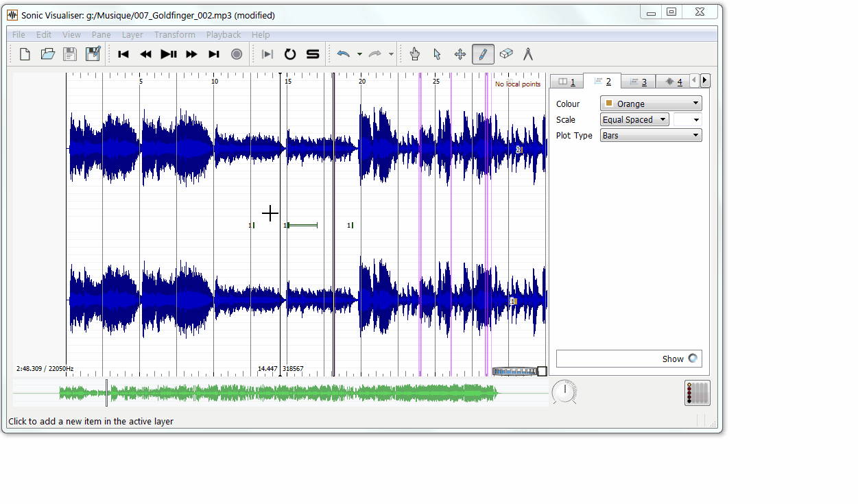Select the Measure compass tool
The height and width of the screenshot is (504, 858).
tap(528, 54)
